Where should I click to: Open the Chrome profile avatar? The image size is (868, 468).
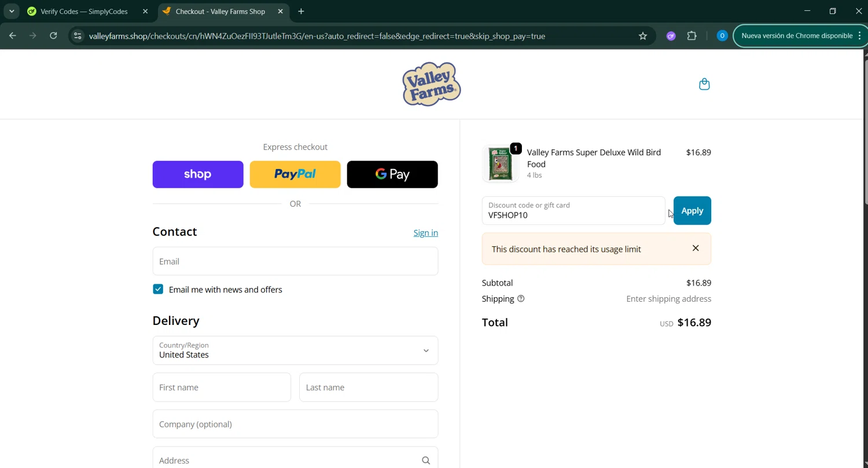(x=722, y=36)
